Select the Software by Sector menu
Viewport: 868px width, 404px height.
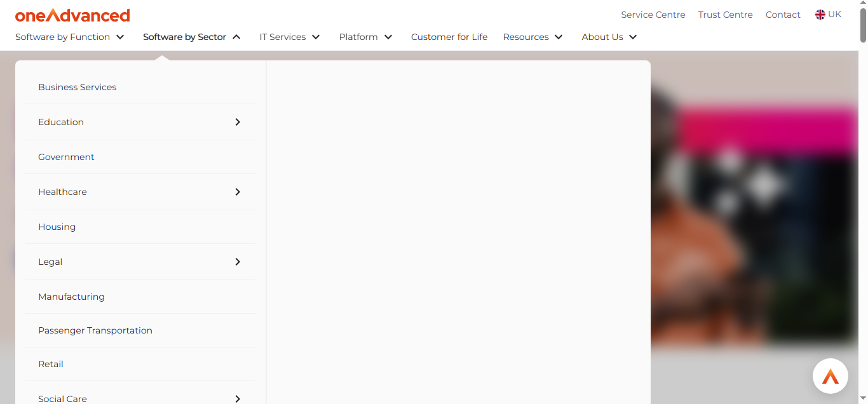coord(192,37)
